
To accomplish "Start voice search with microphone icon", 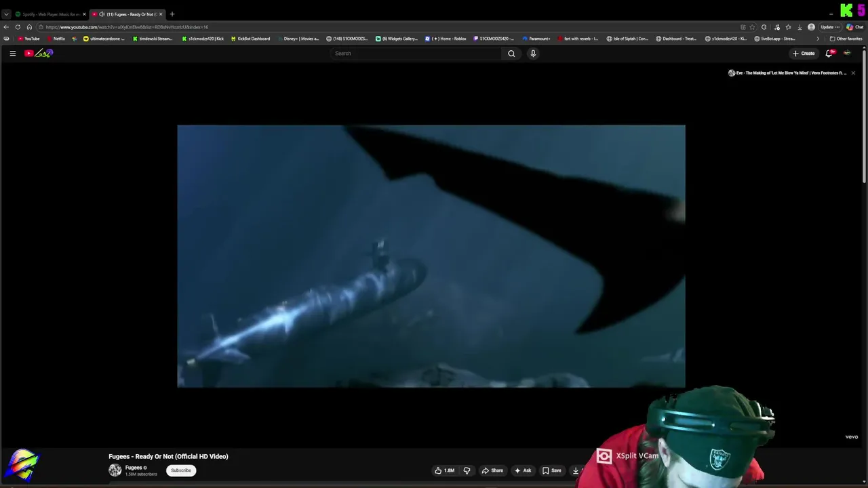I will coord(533,54).
